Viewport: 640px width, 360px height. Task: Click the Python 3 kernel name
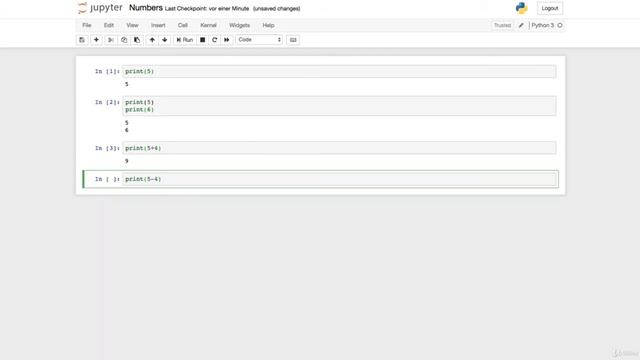543,25
